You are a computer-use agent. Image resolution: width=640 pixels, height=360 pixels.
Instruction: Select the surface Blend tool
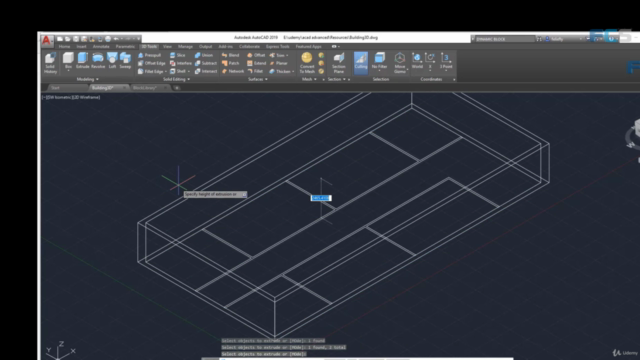pos(231,55)
